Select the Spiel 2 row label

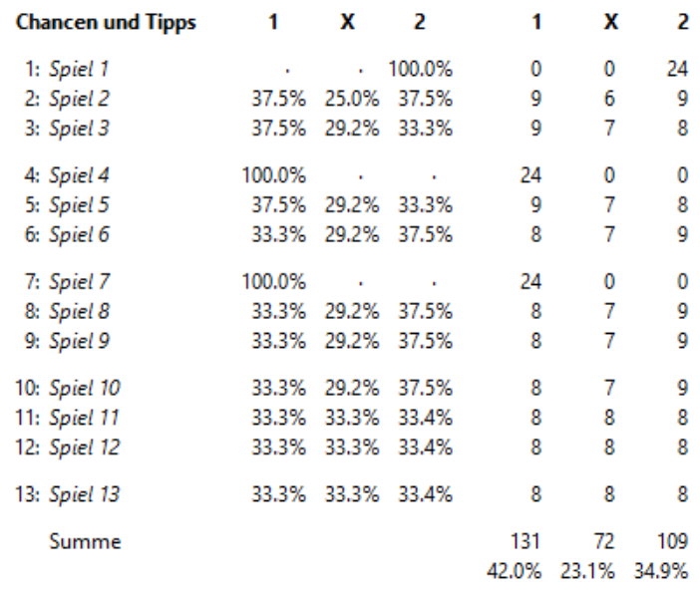(x=79, y=99)
